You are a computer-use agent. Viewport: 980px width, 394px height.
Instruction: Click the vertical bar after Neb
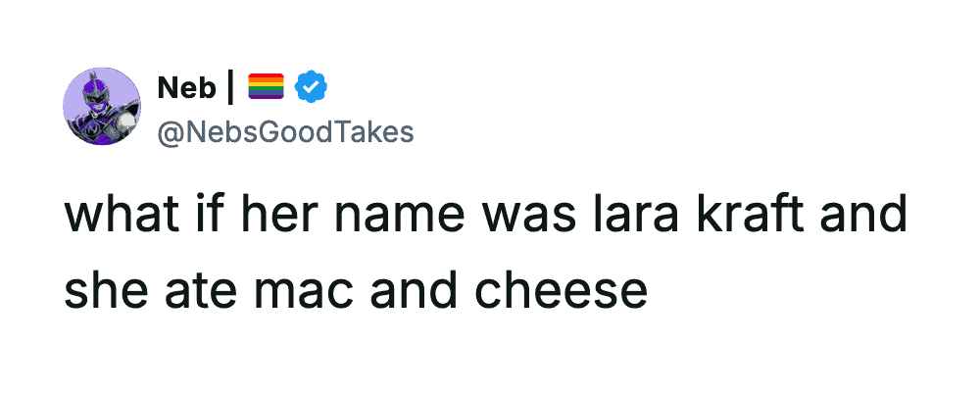click(x=229, y=89)
